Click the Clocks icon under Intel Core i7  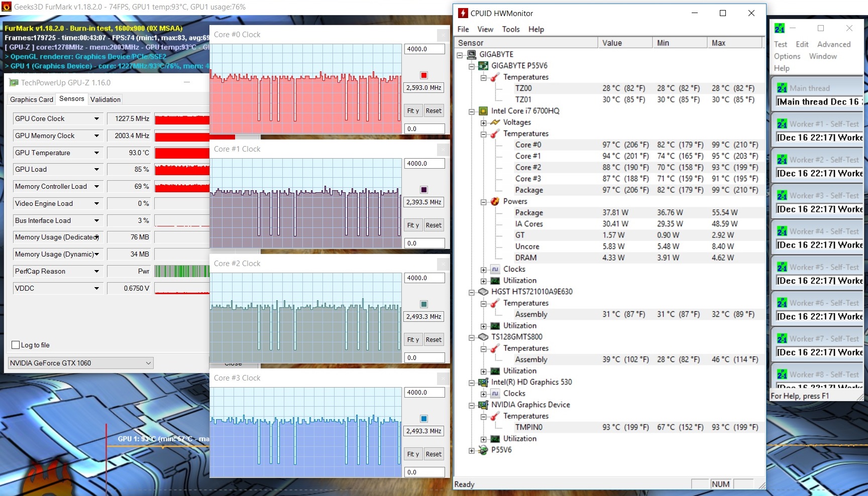point(495,269)
